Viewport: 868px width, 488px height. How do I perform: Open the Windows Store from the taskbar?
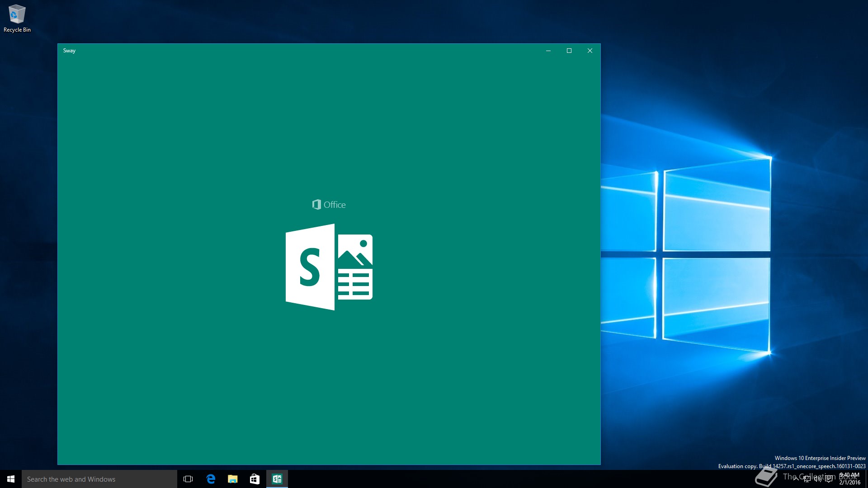(x=255, y=479)
